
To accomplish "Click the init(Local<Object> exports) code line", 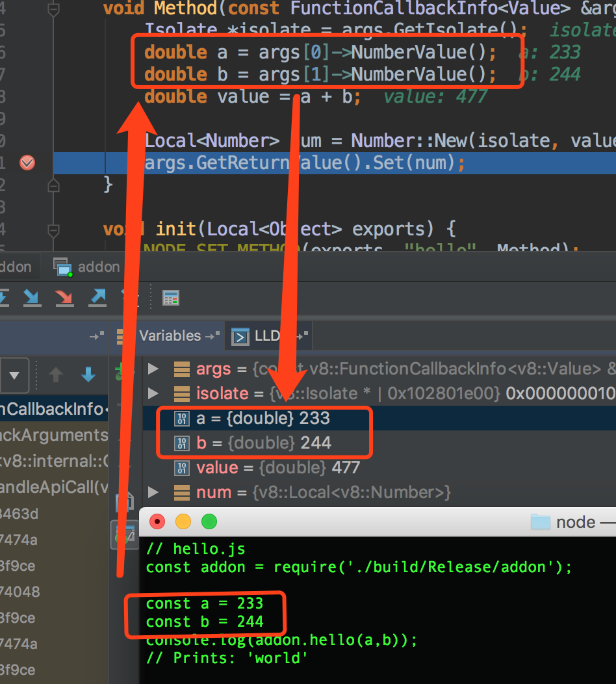I will click(x=279, y=229).
